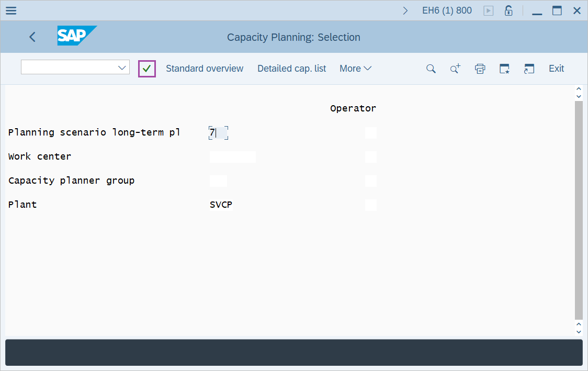The width and height of the screenshot is (588, 371).
Task: Activate the Find Next search icon
Action: [x=455, y=69]
